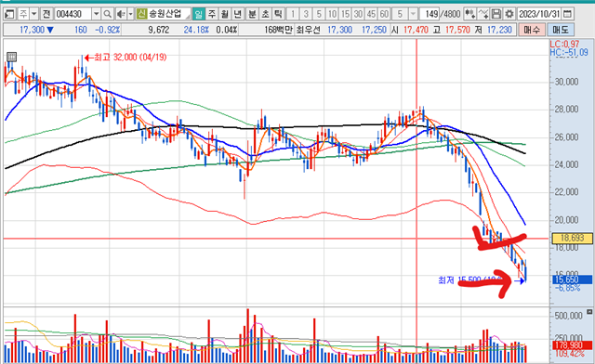
Task: Click the yellow 18,693 price marker
Action: [x=572, y=238]
